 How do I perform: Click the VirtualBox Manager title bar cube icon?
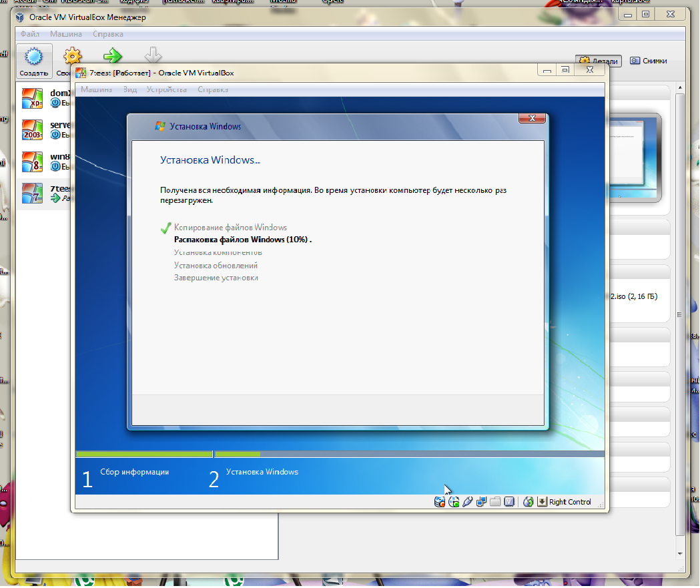[19, 17]
